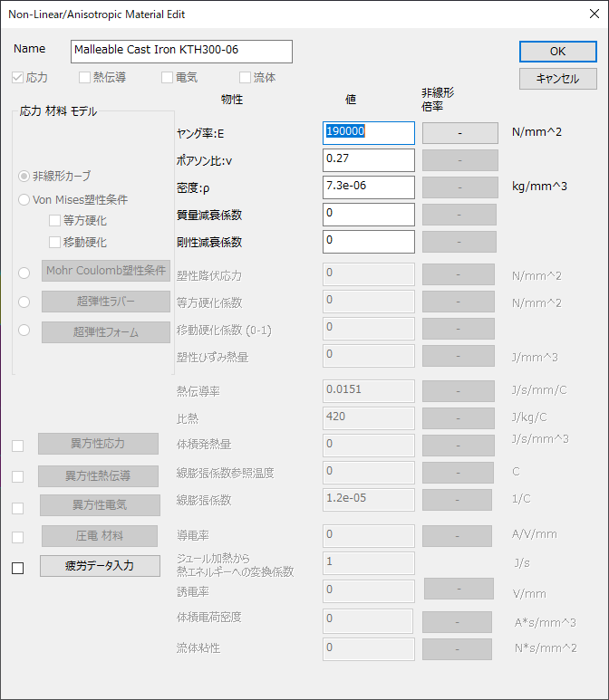609x700 pixels.
Task: Click the ヤング率:E value field
Action: click(369, 133)
